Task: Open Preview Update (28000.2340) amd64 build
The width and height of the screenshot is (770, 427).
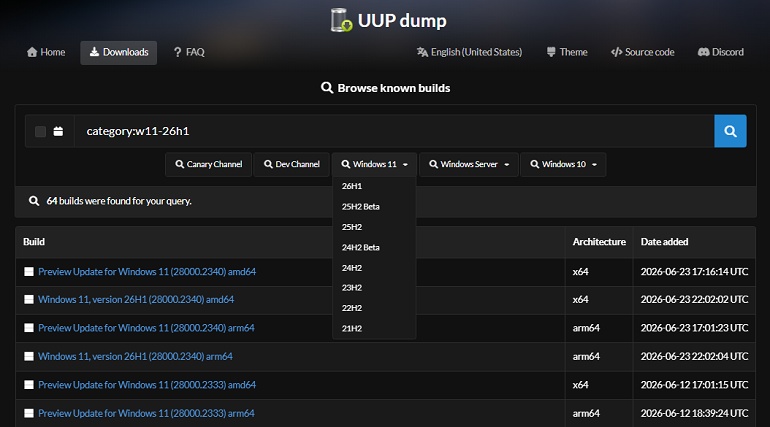Action: pyautogui.click(x=147, y=271)
